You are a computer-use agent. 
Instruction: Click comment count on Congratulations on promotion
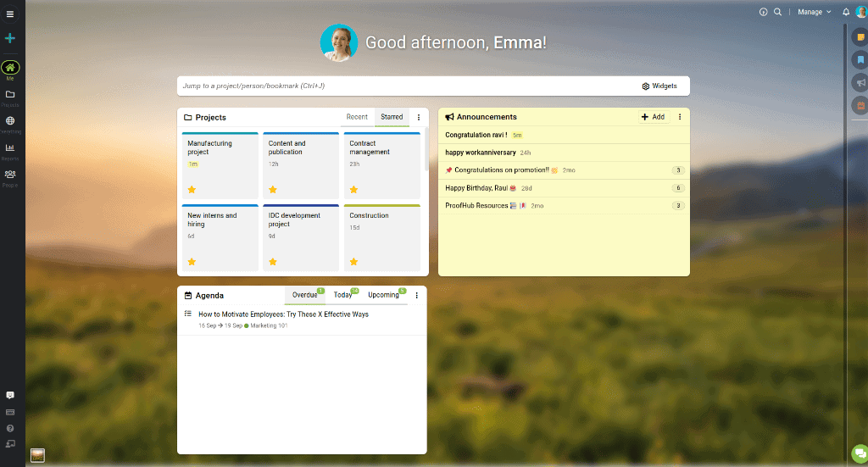tap(678, 170)
